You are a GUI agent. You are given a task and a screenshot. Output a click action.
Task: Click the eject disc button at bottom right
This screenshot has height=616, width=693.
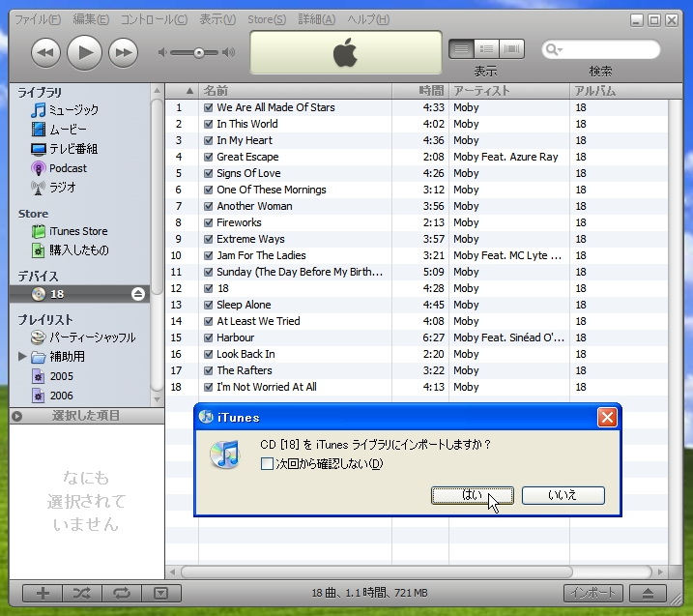tap(648, 593)
